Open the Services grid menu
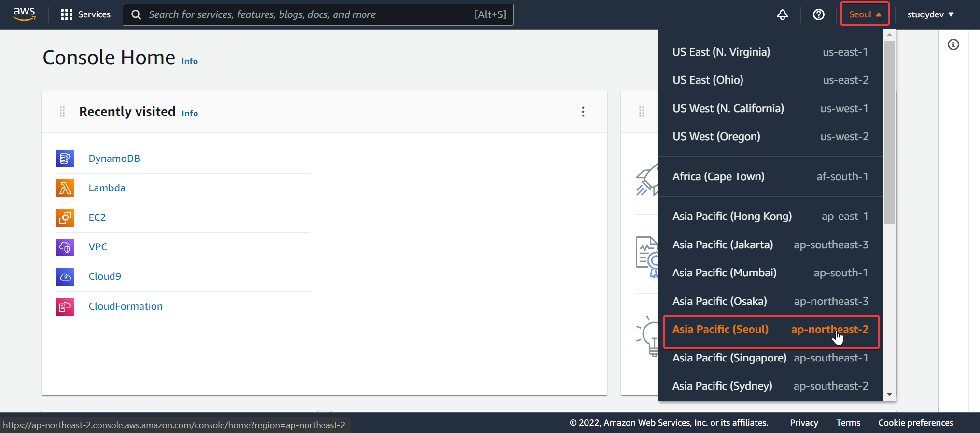This screenshot has width=980, height=433. coord(66,14)
